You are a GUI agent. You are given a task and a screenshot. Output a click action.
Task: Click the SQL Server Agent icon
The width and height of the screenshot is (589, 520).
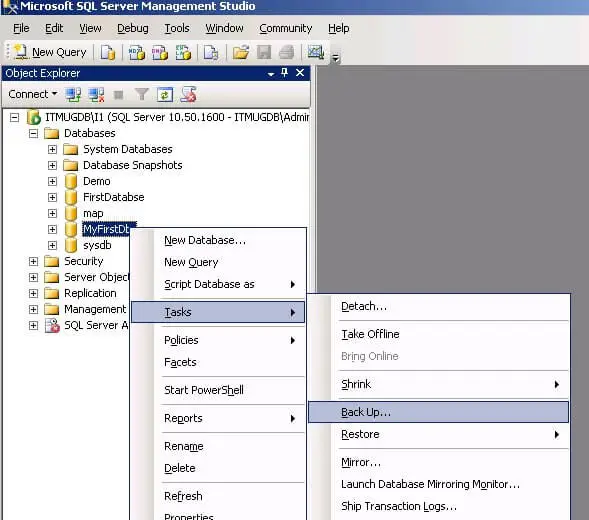click(52, 325)
